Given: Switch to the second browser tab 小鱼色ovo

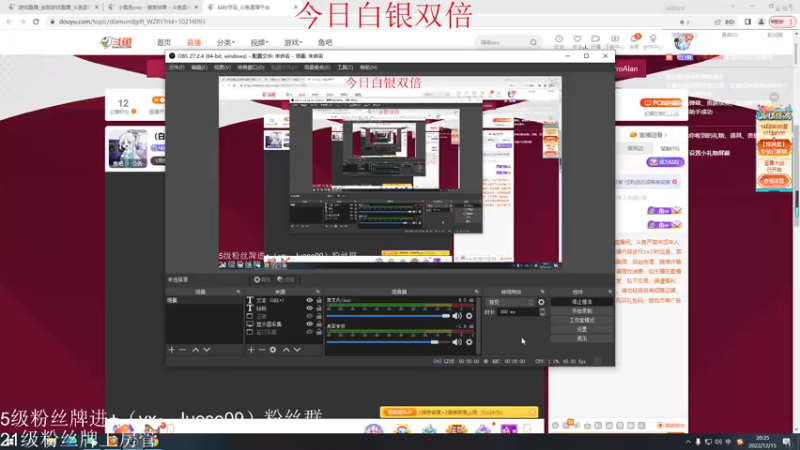Looking at the screenshot, I should [x=152, y=7].
